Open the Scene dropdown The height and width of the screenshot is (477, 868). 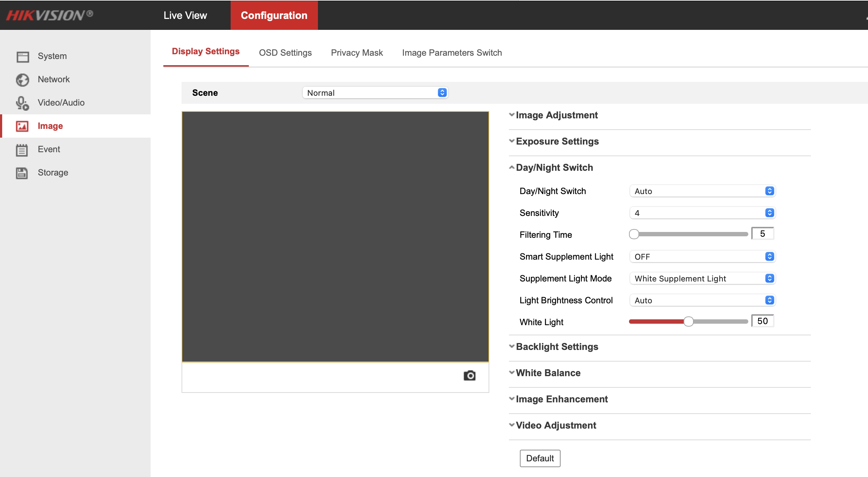375,93
